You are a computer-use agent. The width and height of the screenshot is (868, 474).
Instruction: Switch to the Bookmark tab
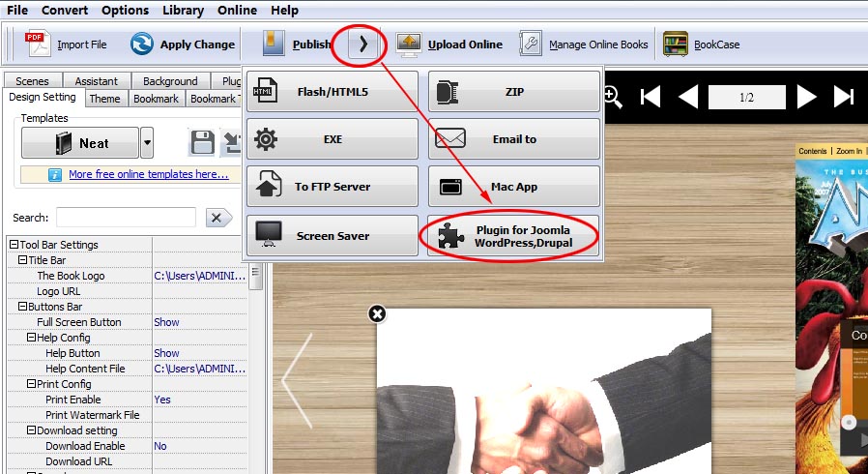pos(157,99)
